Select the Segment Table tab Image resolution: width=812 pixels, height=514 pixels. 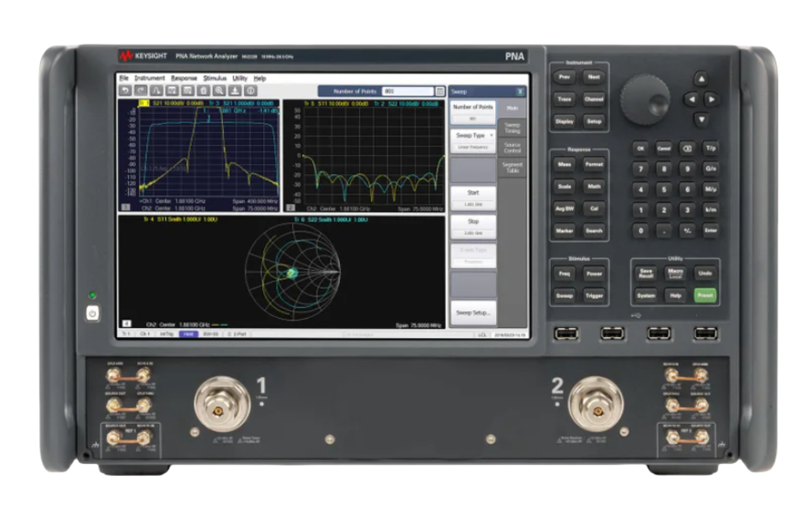[x=512, y=168]
